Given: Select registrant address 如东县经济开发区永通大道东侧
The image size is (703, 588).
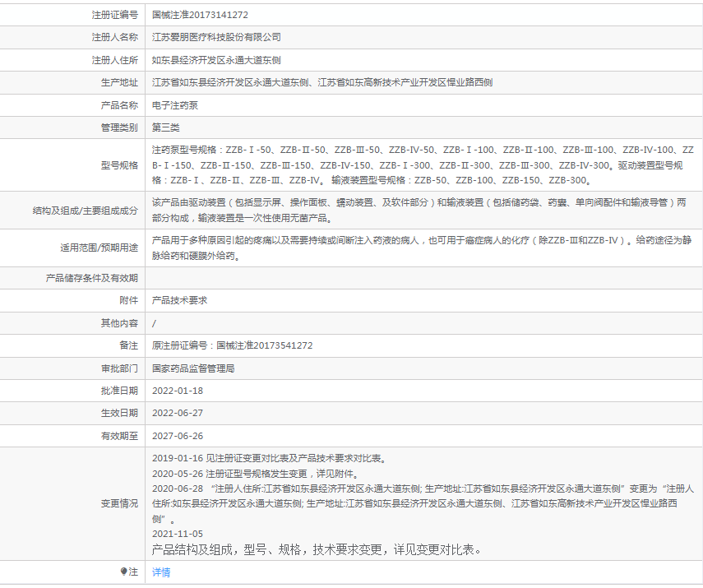Looking at the screenshot, I should (216, 60).
